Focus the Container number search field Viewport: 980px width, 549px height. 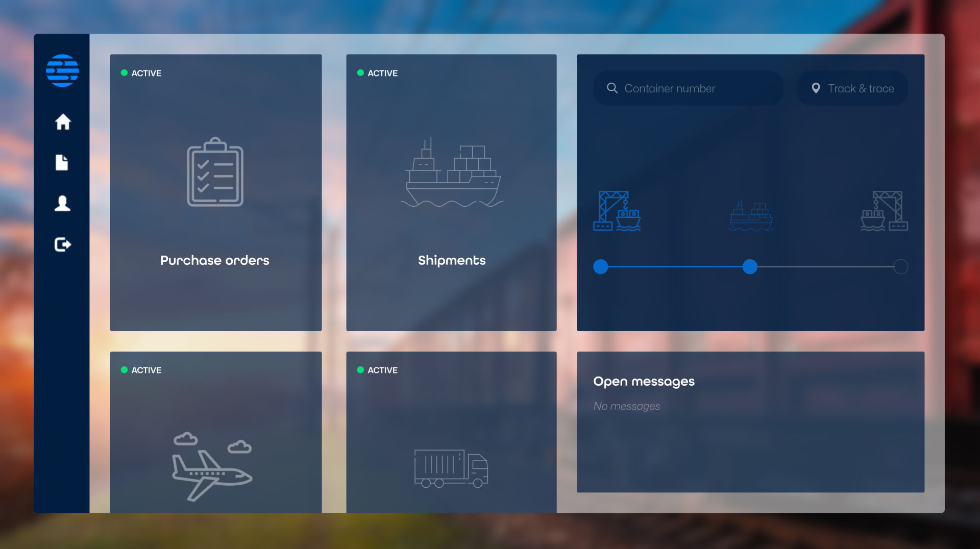[688, 88]
